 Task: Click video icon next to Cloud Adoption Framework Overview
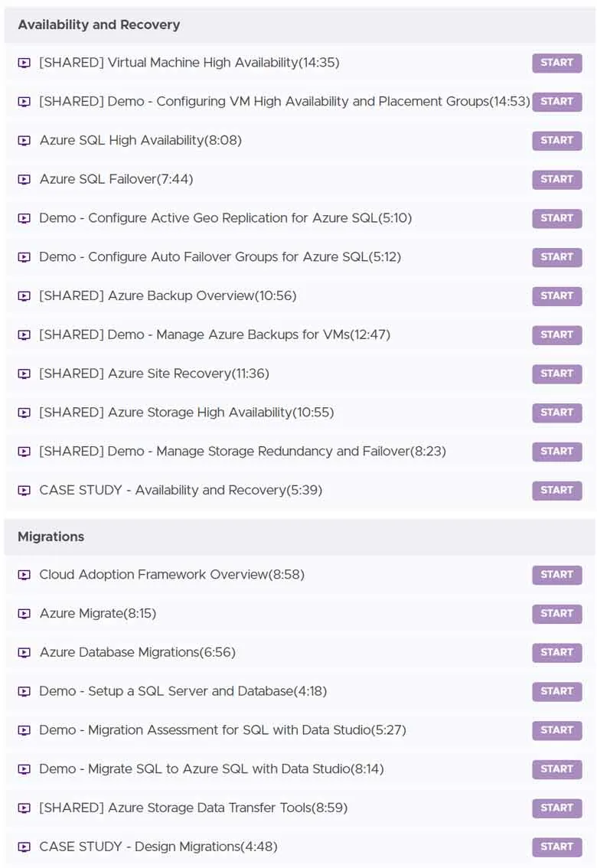(x=24, y=575)
